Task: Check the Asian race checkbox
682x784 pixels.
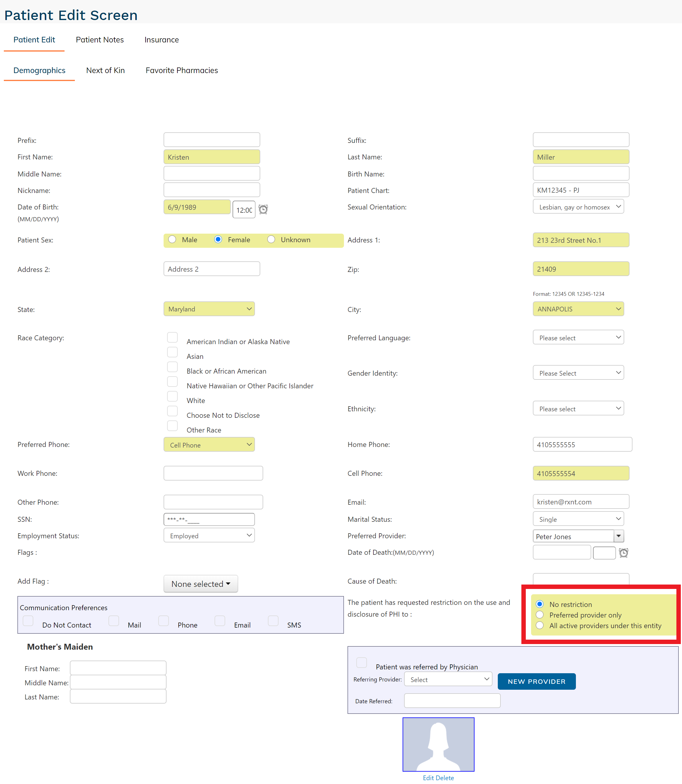Action: click(x=172, y=352)
